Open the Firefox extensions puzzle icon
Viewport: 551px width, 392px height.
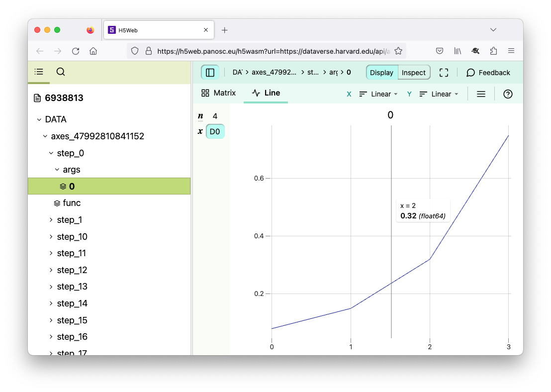pos(493,51)
